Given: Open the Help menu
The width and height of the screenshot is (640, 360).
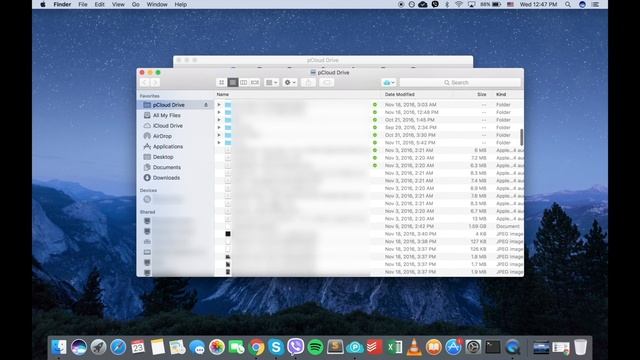Looking at the screenshot, I should pos(180,4).
